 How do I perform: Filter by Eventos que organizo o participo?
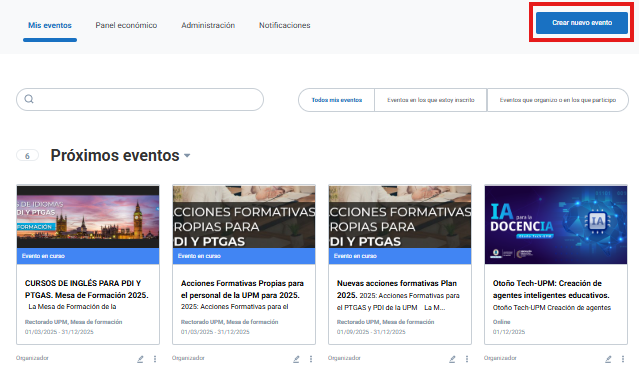pos(558,100)
